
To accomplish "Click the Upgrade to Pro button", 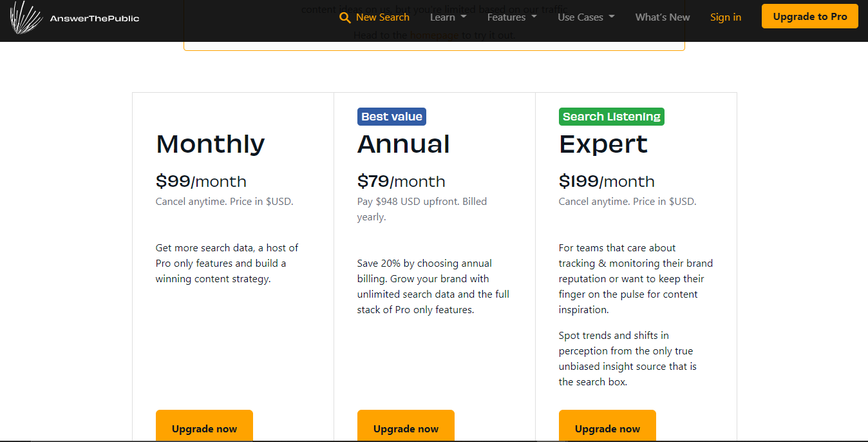I will (810, 17).
